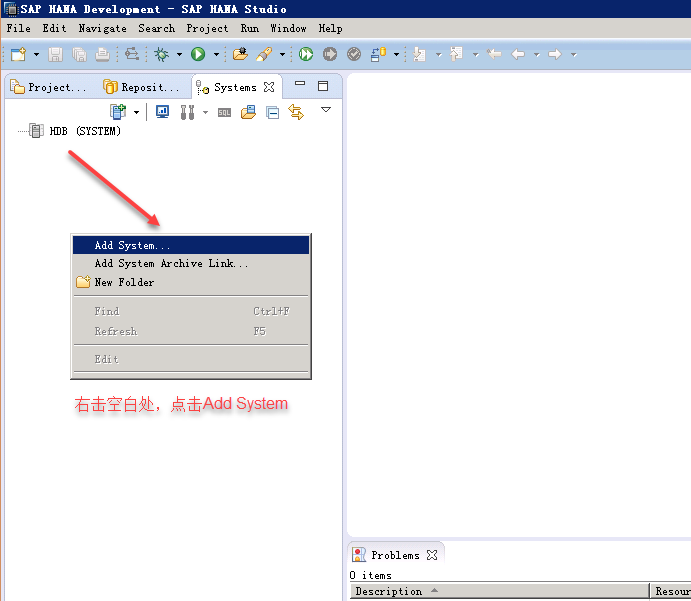Click the Last Edit Location icon
The image size is (691, 601).
click(494, 54)
